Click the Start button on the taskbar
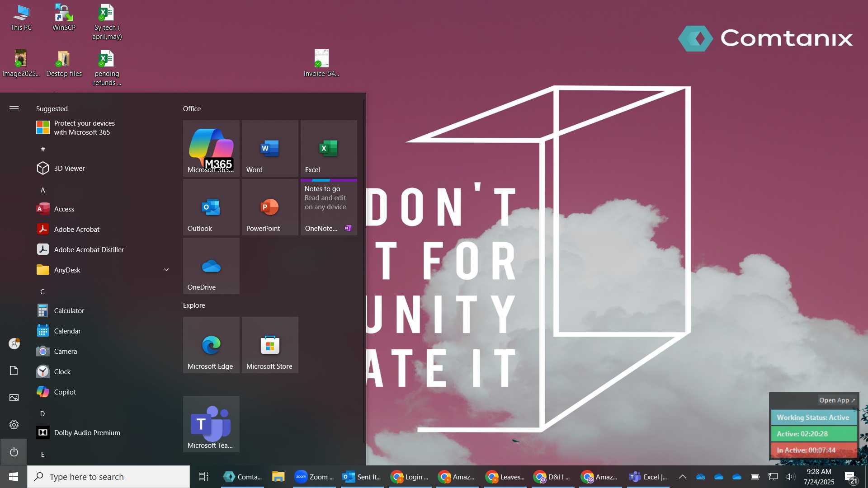 coord(14,477)
